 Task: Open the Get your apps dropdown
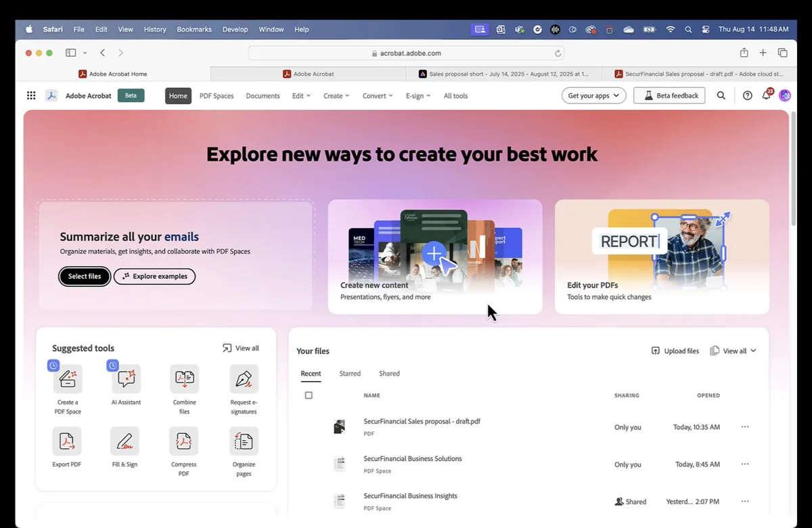click(593, 95)
